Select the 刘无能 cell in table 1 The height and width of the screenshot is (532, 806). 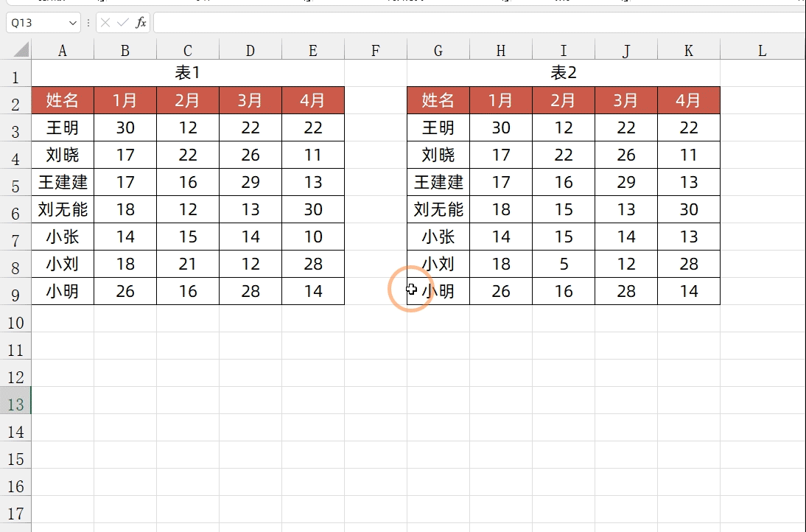(63, 209)
